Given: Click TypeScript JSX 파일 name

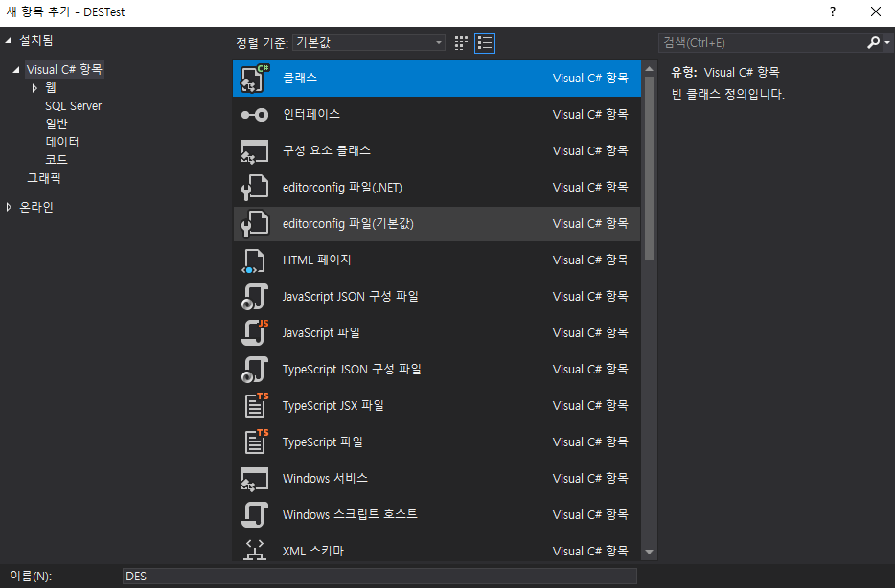Looking at the screenshot, I should (333, 405).
